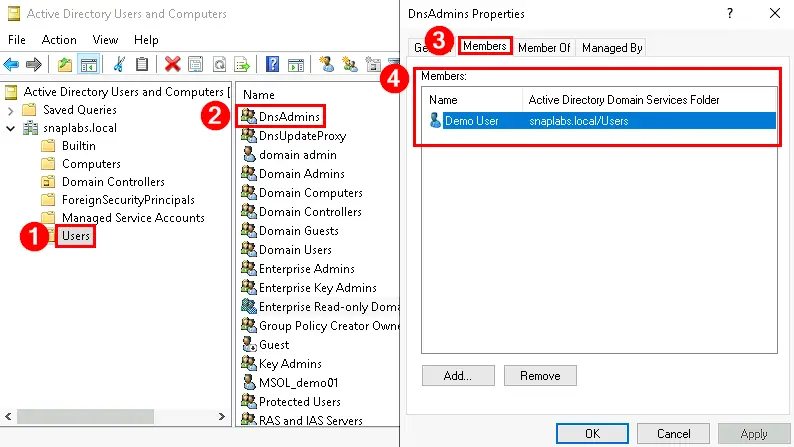794x447 pixels.
Task: Click the Back arrow toolbar icon
Action: pyautogui.click(x=11, y=64)
